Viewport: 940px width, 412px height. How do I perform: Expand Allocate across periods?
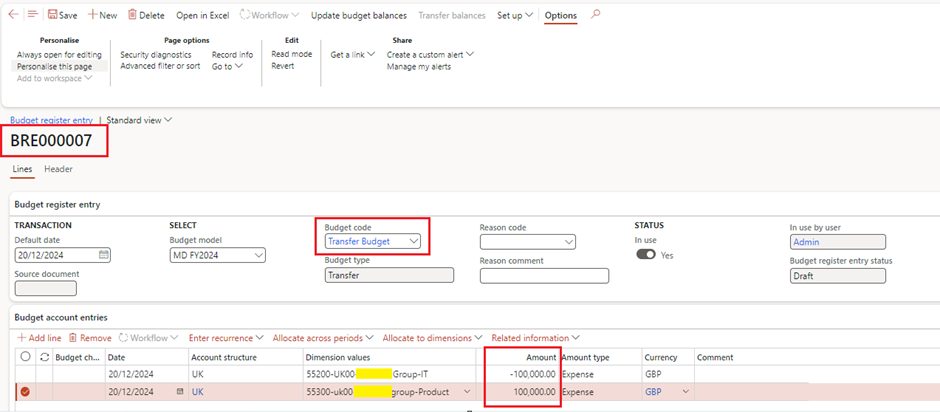[x=323, y=338]
